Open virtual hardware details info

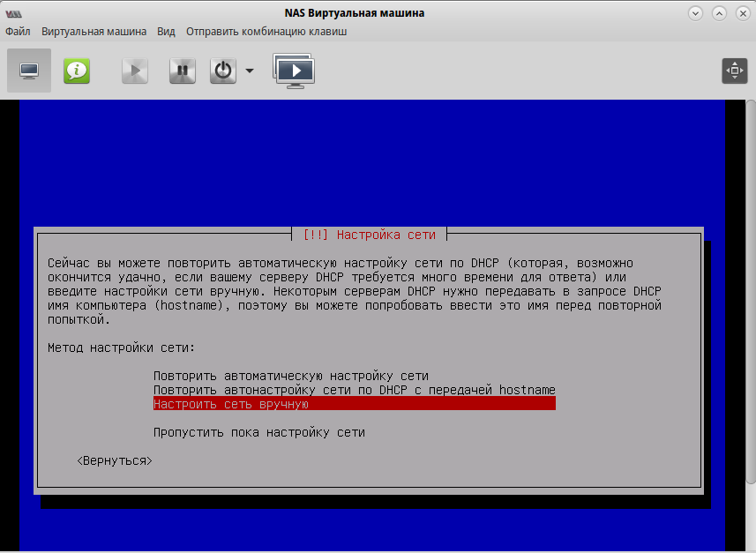coord(77,71)
